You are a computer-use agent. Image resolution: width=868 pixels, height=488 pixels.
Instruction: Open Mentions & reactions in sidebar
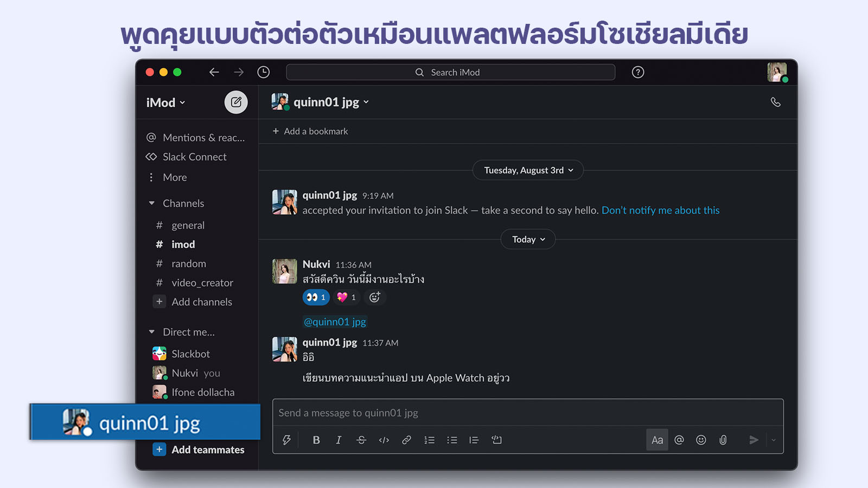203,138
